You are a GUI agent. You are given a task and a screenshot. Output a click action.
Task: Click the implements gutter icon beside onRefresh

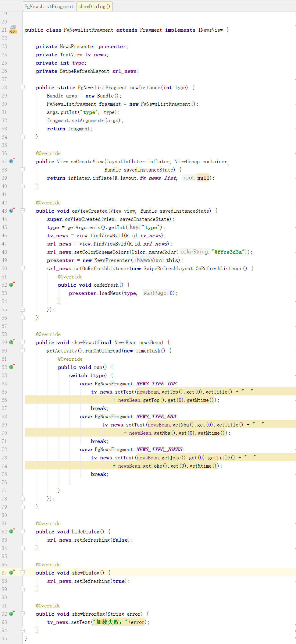point(12,285)
